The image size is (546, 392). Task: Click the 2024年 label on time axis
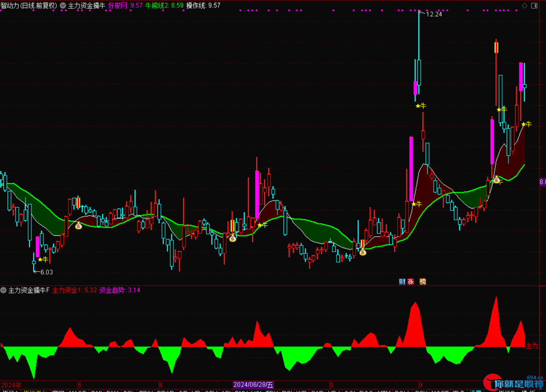coord(11,385)
